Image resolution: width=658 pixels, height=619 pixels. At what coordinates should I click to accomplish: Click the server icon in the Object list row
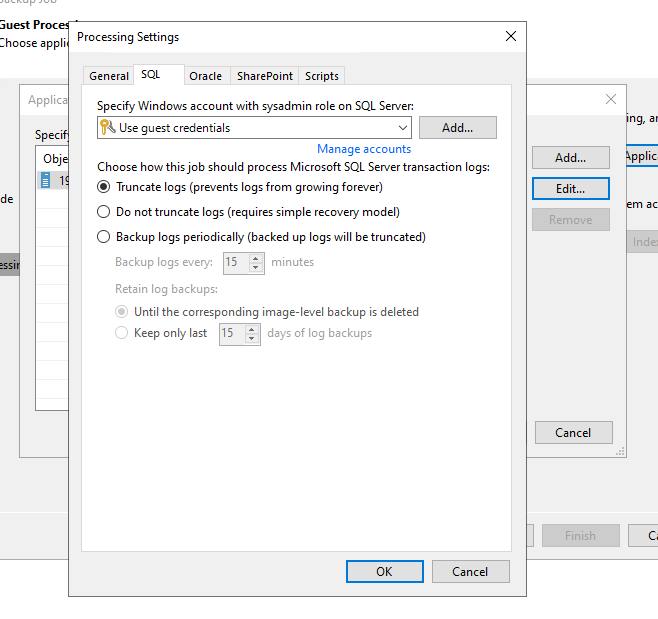point(46,180)
